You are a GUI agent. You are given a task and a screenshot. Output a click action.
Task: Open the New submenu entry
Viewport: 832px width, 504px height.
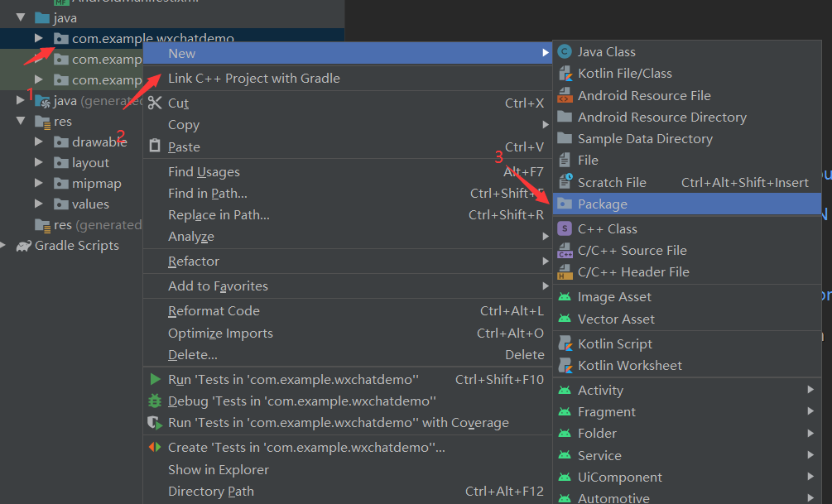click(348, 53)
